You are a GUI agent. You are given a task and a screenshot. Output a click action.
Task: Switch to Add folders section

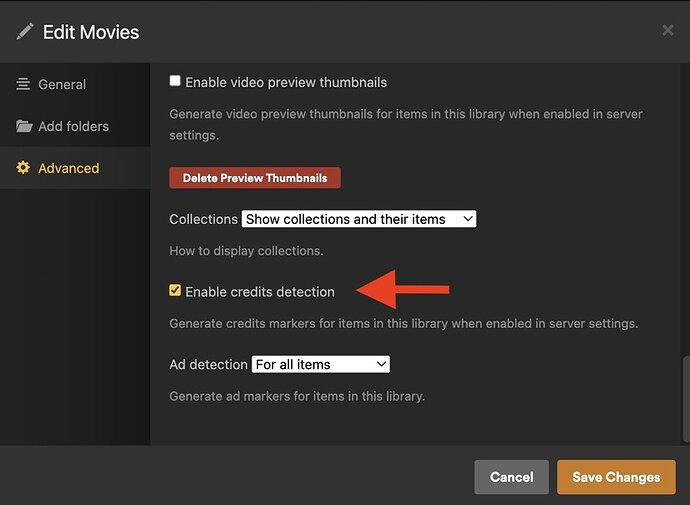coord(75,126)
